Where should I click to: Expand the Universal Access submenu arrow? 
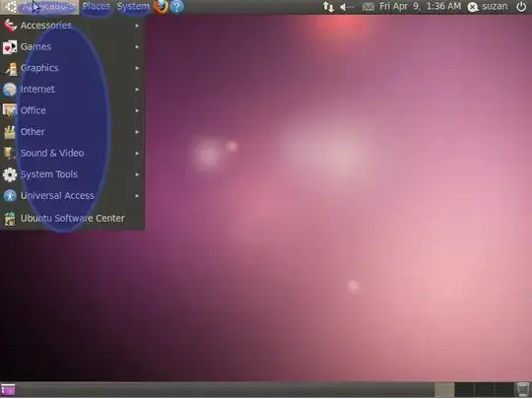pos(137,196)
